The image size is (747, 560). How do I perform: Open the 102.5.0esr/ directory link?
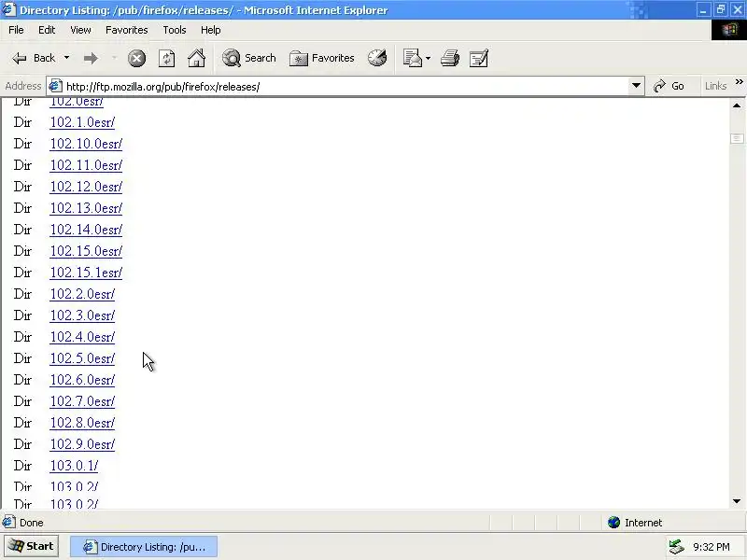82,358
